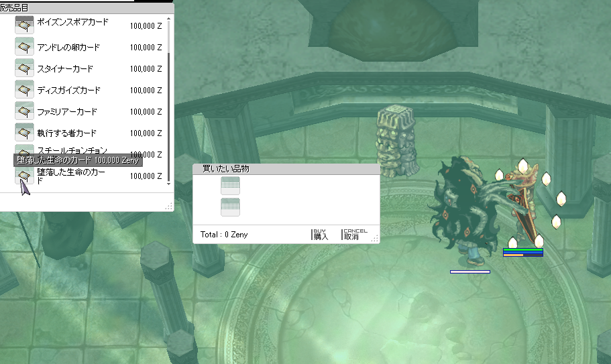Viewport: 611px width, 364px height.
Task: Click the 100,000 Z price of ファミリアーカード
Action: (x=146, y=112)
